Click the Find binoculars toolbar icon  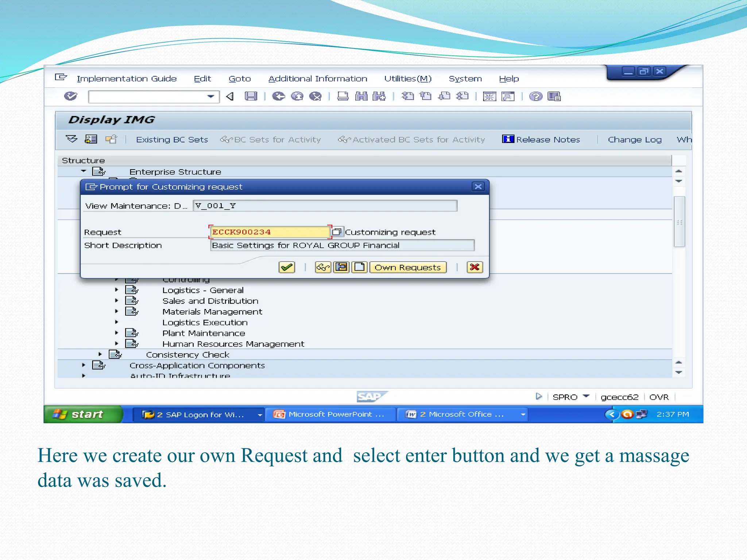click(361, 96)
